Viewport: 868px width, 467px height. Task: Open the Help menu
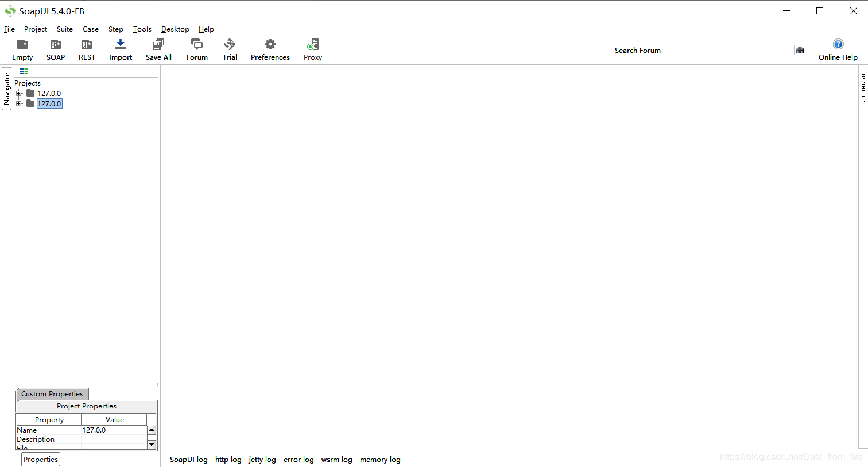click(206, 29)
